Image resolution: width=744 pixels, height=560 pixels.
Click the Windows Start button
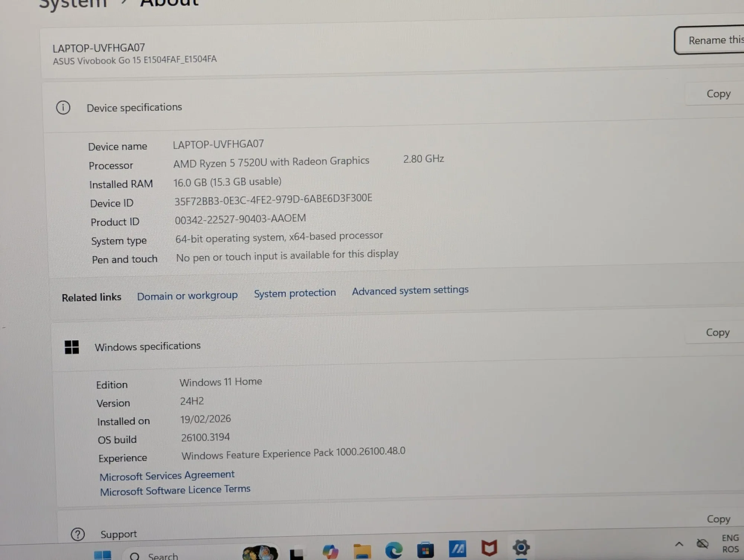[x=103, y=555]
